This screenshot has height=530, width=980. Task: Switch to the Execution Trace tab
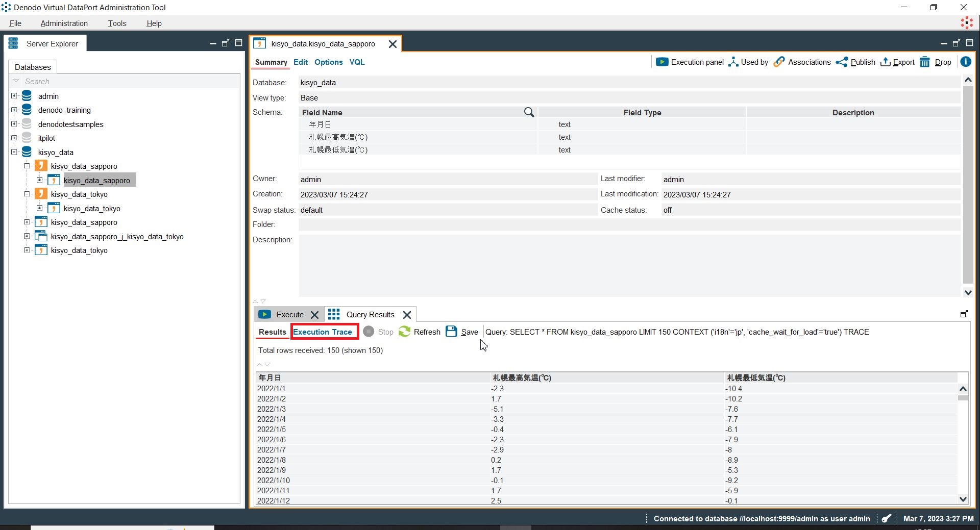click(323, 332)
